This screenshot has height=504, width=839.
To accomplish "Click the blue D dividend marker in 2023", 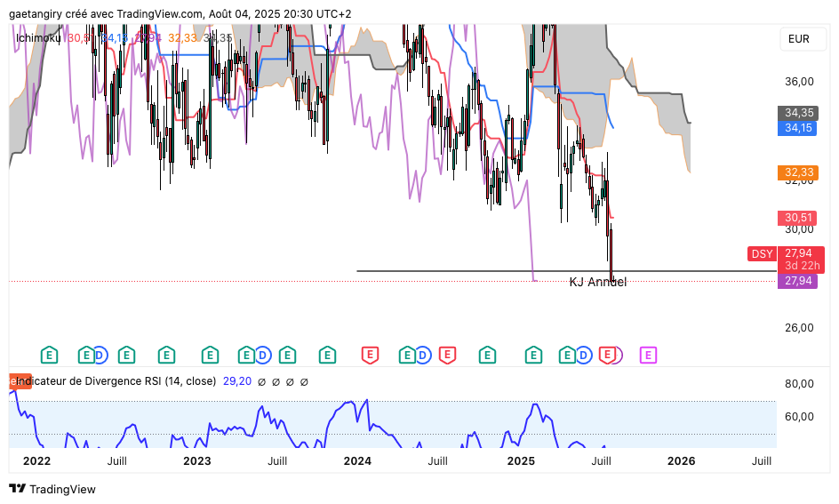I will [x=263, y=355].
